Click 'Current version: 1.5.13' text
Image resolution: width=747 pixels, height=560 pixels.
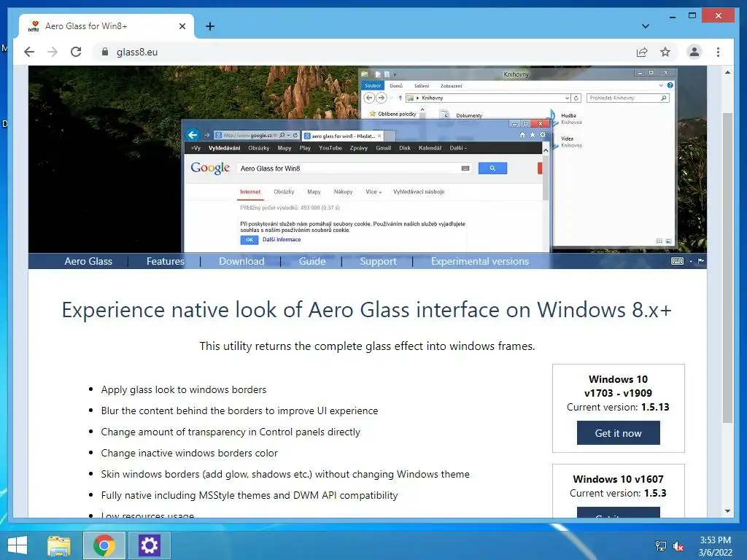tap(618, 407)
